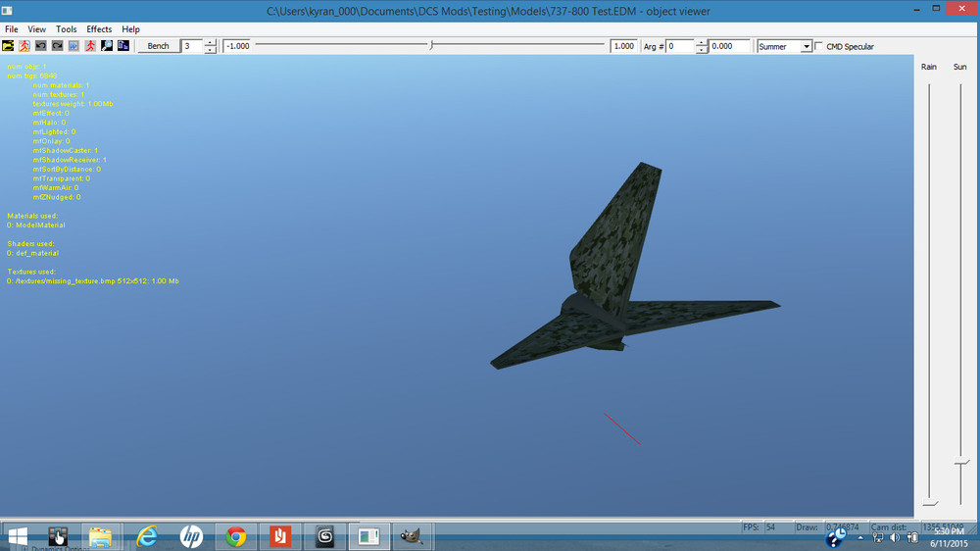The image size is (980, 551).
Task: Click the missing_texture.bmp texture entry
Action: tap(92, 281)
